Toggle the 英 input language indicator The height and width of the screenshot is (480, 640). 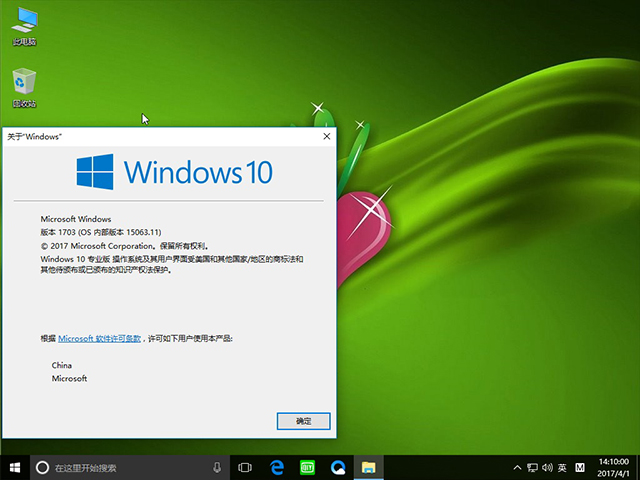click(x=562, y=467)
